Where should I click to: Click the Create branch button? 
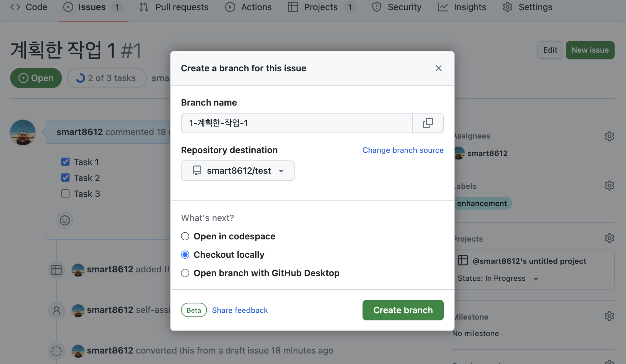[403, 310]
